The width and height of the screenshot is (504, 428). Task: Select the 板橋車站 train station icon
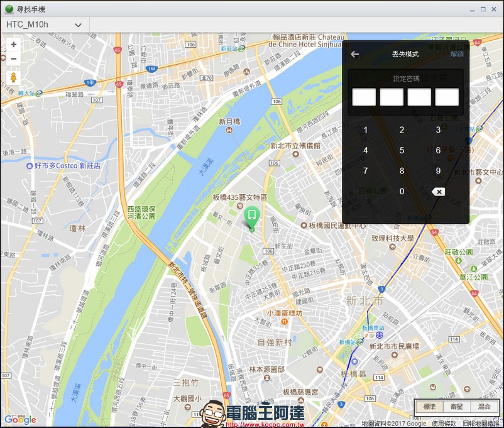tap(380, 335)
